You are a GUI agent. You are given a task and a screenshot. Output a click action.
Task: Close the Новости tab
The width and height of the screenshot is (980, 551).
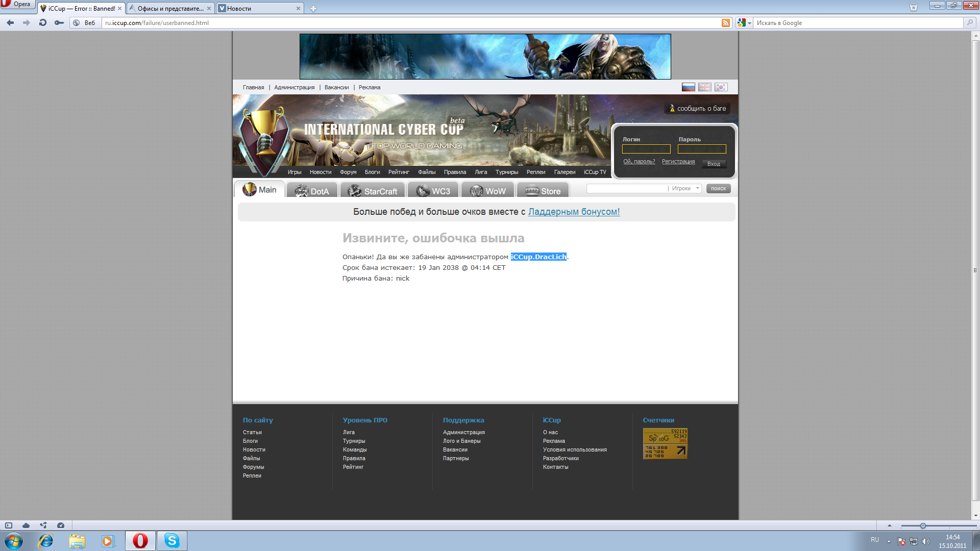pos(298,9)
